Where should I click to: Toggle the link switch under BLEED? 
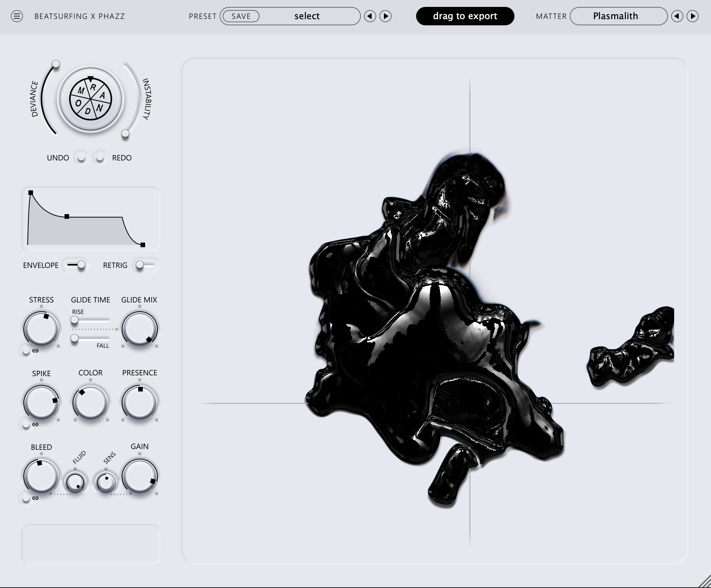click(26, 498)
